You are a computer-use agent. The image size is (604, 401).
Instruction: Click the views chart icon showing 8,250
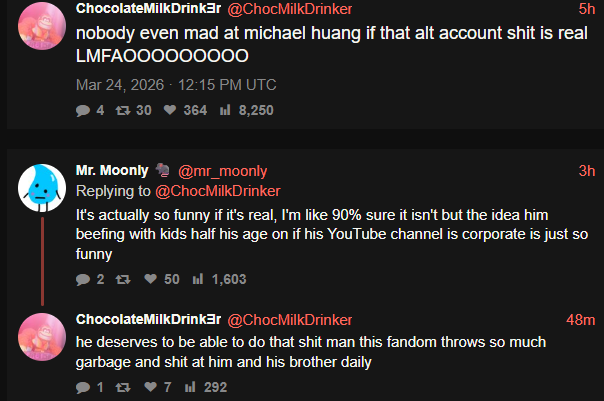pos(225,110)
